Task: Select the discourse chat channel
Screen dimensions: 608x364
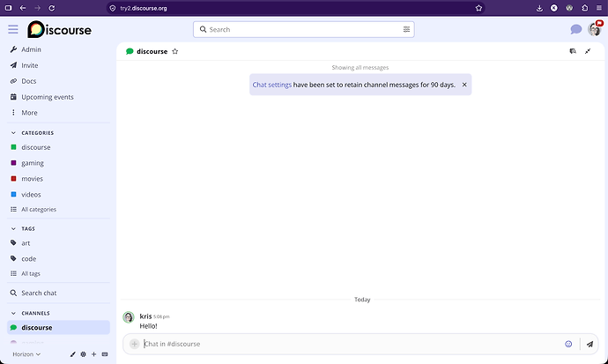Action: click(58, 328)
